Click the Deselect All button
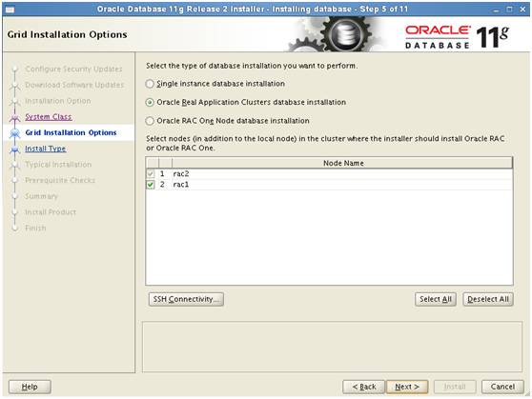This screenshot has height=399, width=532. coord(488,299)
